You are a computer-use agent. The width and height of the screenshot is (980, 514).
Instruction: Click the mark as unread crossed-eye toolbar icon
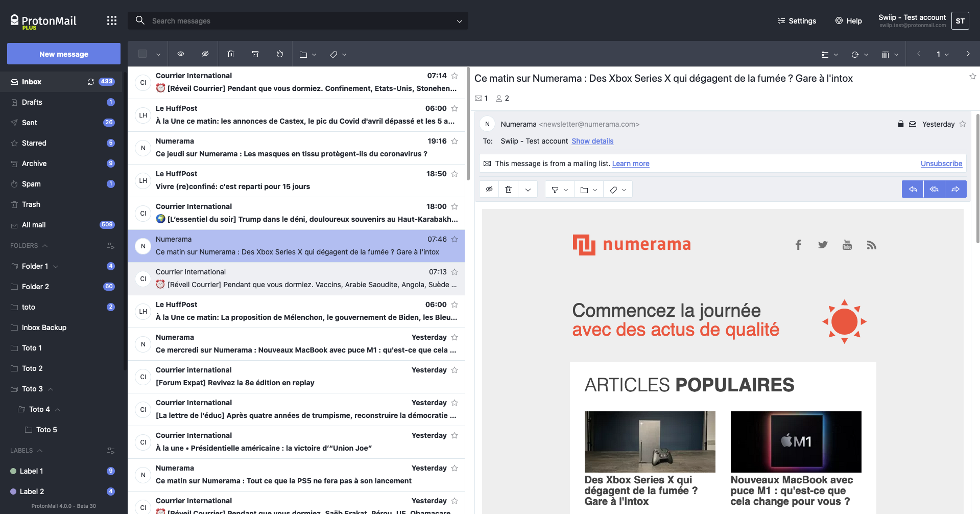(x=205, y=54)
